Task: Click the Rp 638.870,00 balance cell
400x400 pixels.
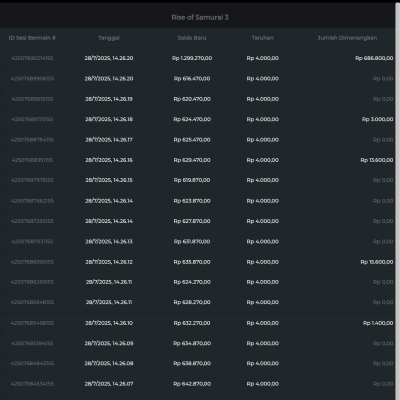Action: [x=192, y=363]
